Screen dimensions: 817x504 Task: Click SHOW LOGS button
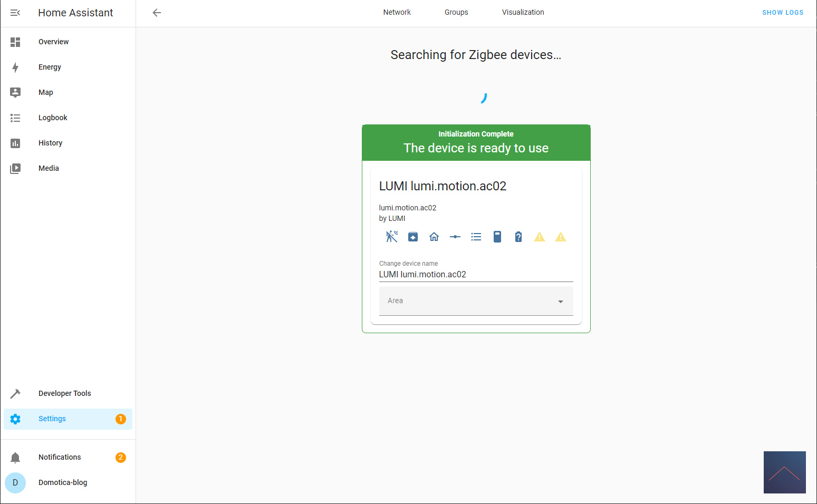(x=783, y=13)
